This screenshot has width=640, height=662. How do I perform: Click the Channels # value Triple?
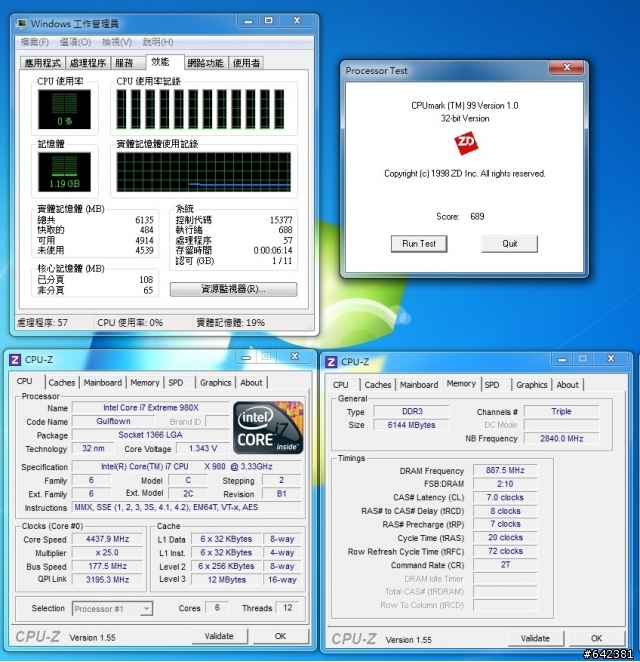click(561, 411)
